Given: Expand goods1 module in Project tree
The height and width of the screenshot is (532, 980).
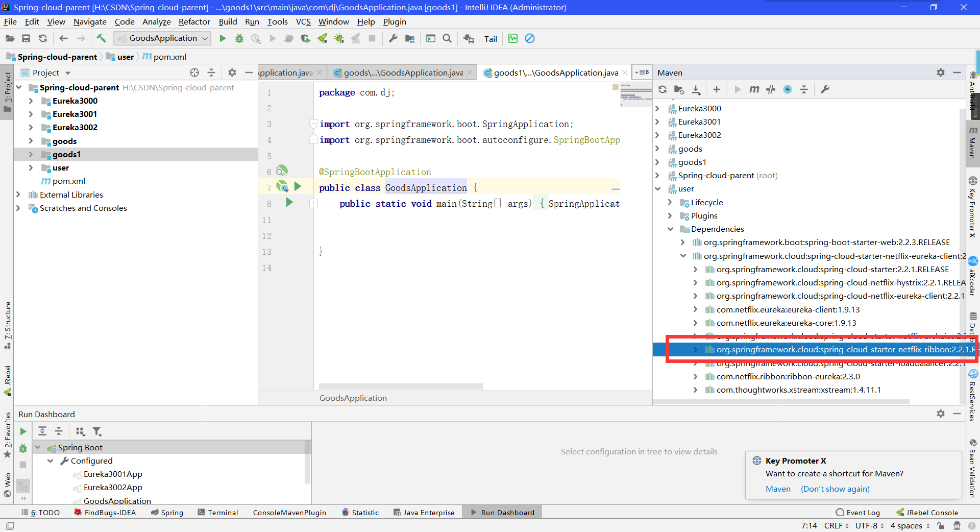Looking at the screenshot, I should pyautogui.click(x=31, y=154).
